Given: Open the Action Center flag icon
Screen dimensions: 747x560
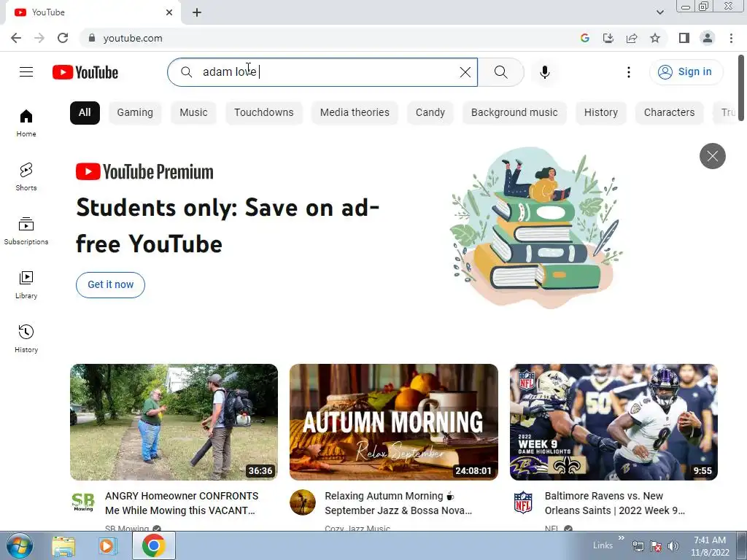Looking at the screenshot, I should point(656,546).
